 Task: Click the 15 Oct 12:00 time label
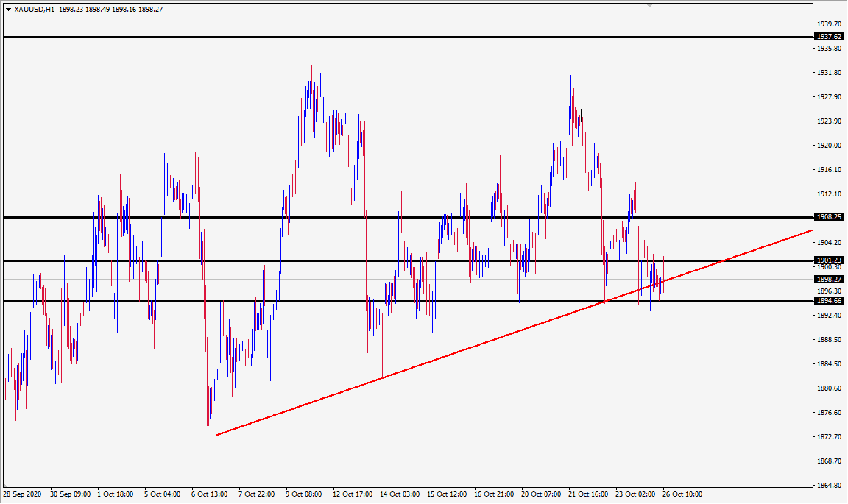tap(447, 494)
